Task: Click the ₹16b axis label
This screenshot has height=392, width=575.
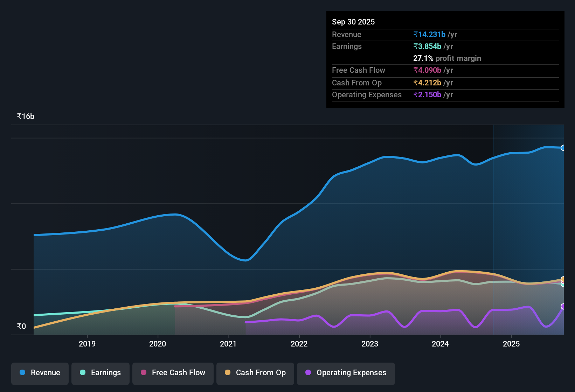Action: click(25, 116)
